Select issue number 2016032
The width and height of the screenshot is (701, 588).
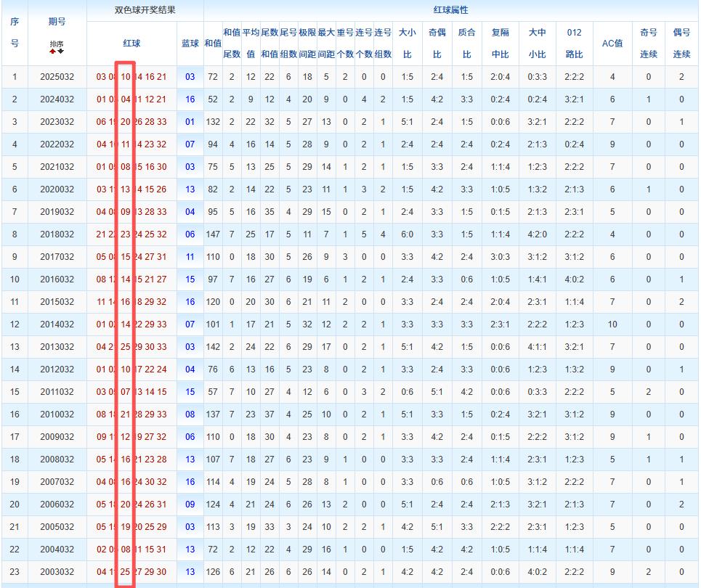click(57, 279)
